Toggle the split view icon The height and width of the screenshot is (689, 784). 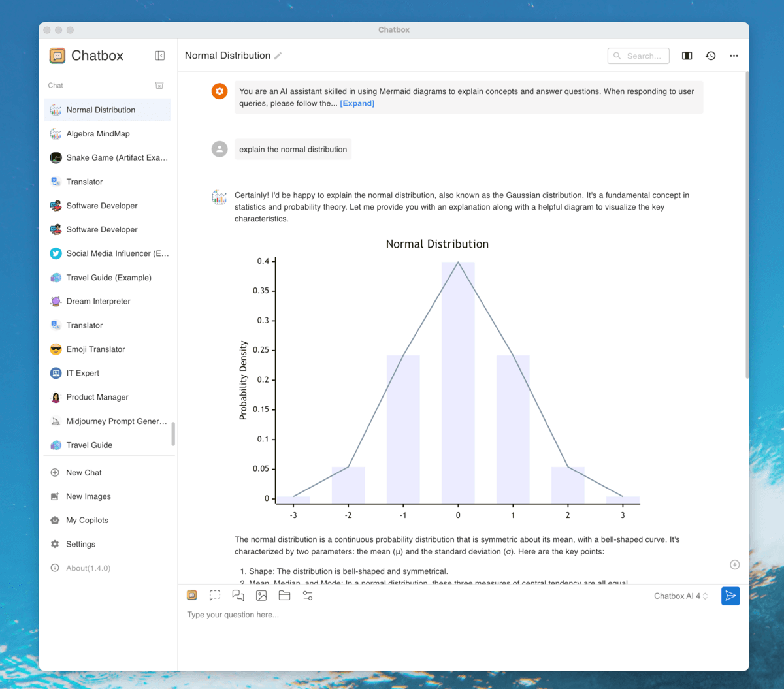pyautogui.click(x=687, y=56)
